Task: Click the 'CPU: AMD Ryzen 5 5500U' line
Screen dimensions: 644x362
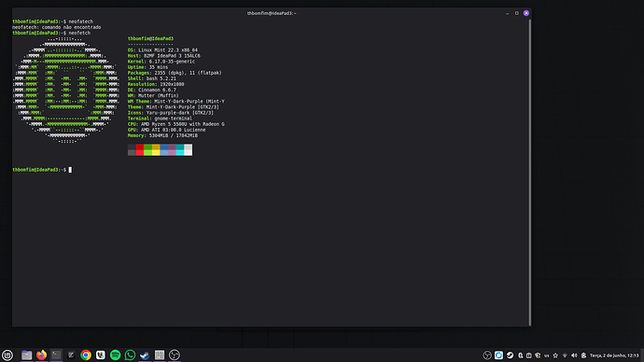Action: coord(176,124)
